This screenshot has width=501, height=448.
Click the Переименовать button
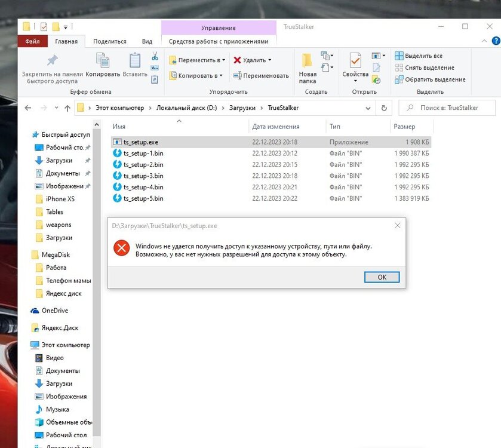coord(261,76)
